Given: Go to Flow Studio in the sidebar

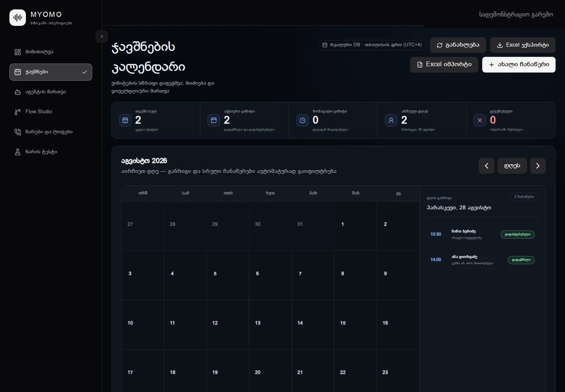Looking at the screenshot, I should 51,112.
